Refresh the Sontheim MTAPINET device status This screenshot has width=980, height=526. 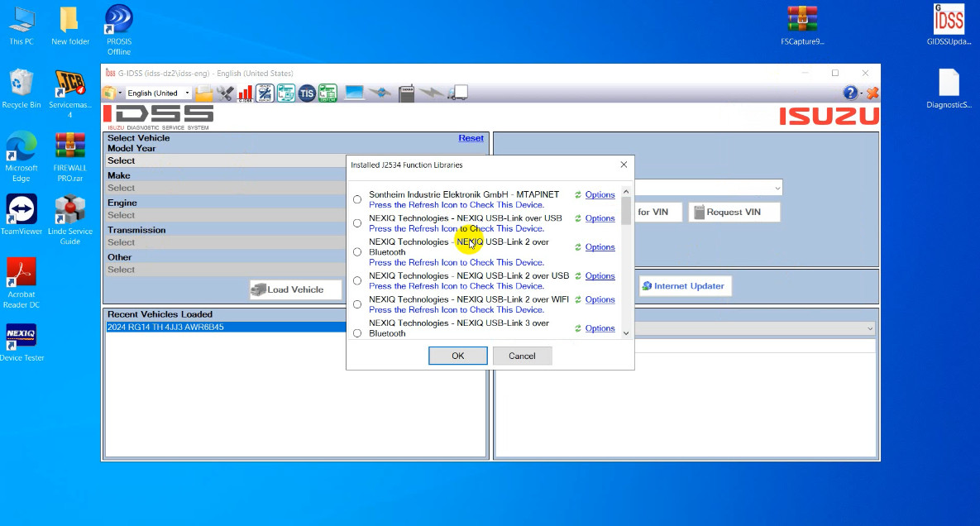578,195
